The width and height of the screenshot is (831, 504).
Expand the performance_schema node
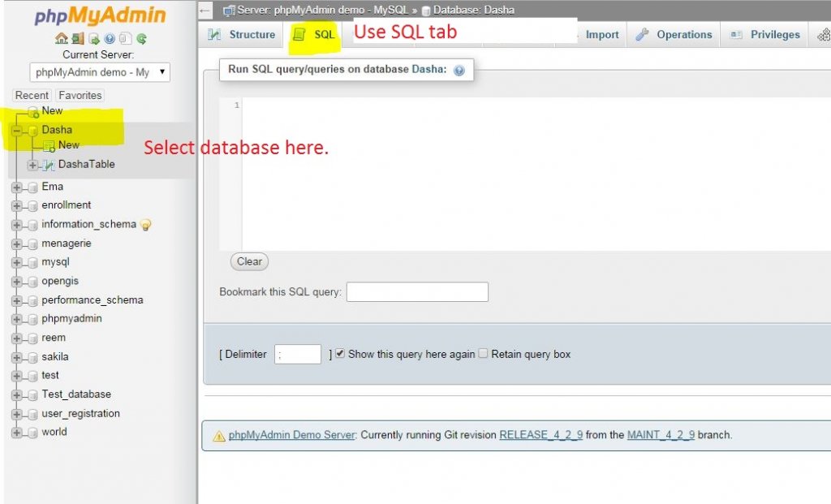(17, 300)
